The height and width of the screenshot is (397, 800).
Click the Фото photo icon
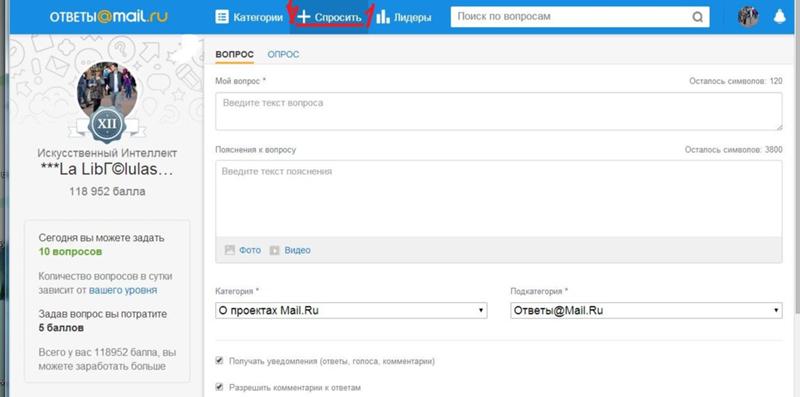(230, 250)
